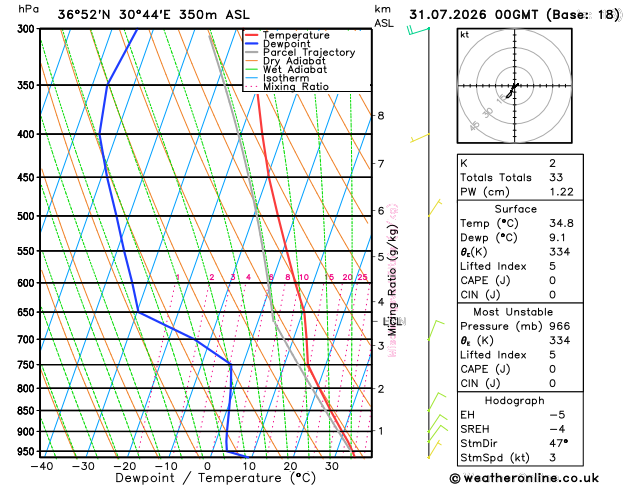Click the 650 hPa pressure label

28,312
